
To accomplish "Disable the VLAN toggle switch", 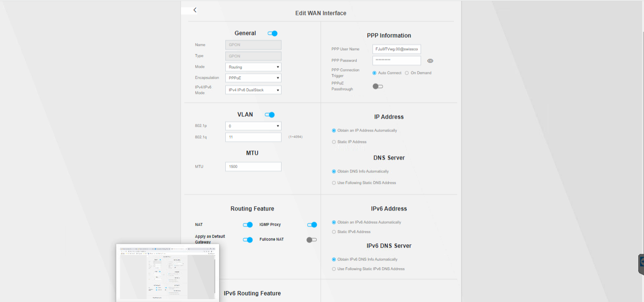I will (270, 115).
